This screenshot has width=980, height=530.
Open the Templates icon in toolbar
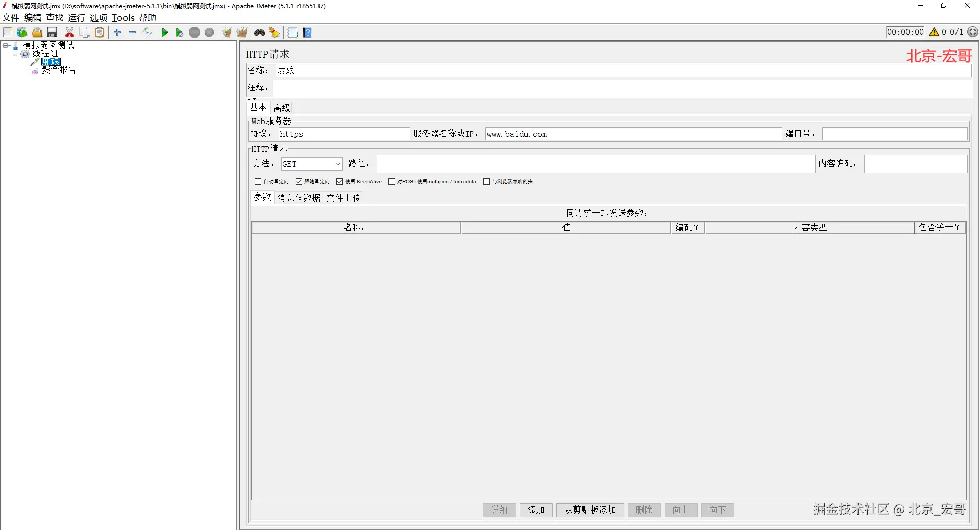[22, 32]
